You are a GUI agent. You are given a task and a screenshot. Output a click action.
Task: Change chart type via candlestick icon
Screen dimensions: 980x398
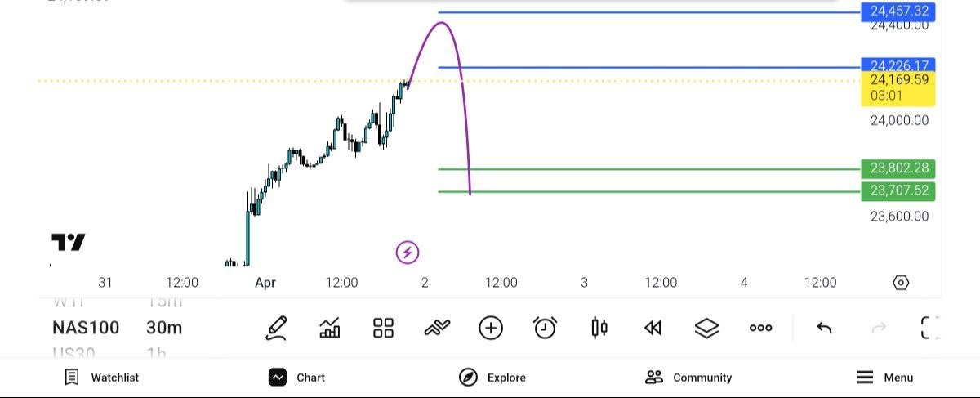599,328
